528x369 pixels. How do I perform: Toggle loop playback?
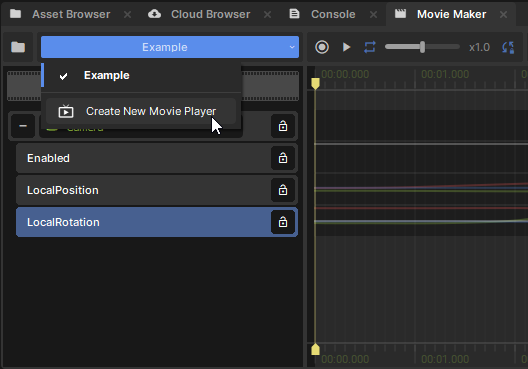click(x=370, y=47)
